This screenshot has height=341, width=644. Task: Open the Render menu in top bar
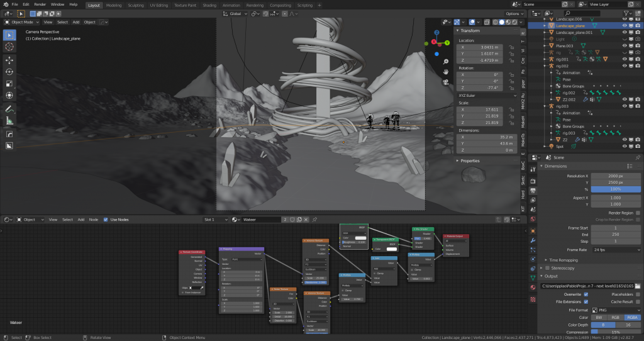pyautogui.click(x=40, y=4)
